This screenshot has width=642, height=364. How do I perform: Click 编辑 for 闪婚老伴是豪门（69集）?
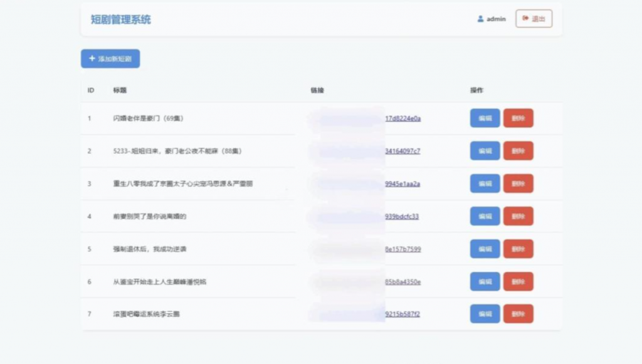tap(484, 118)
